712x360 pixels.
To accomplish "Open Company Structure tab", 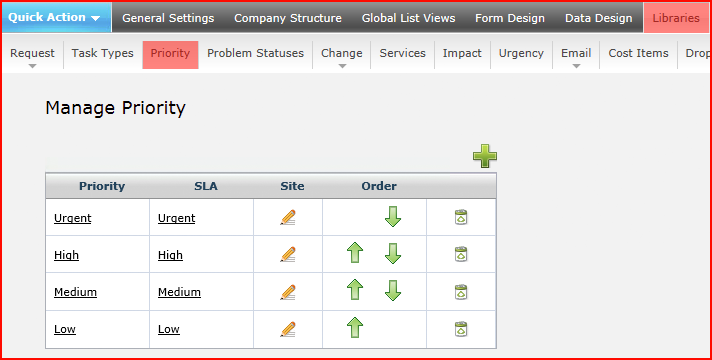I will click(x=288, y=18).
